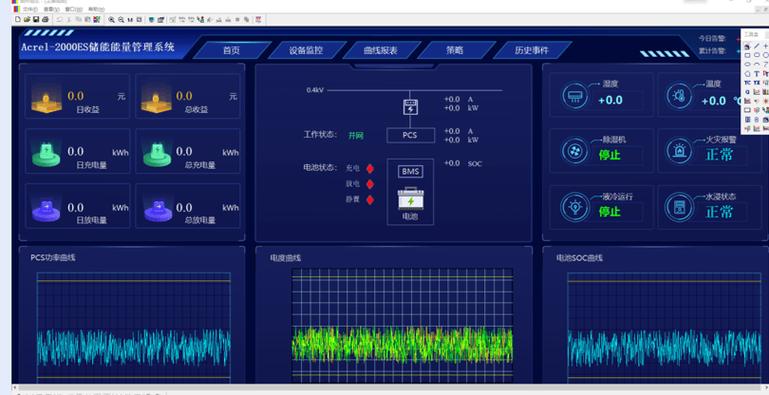Zoom in with the magnifier plus icon

point(111,20)
